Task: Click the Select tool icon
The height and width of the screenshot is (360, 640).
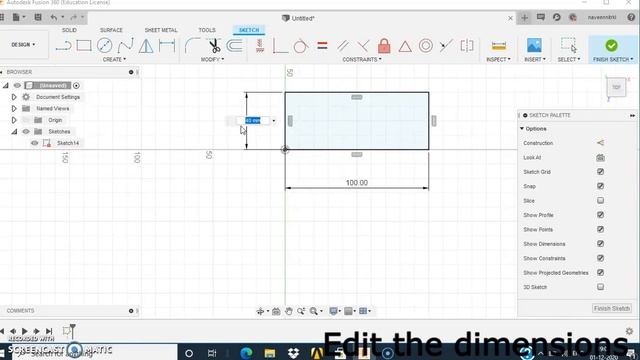Action: pyautogui.click(x=569, y=45)
